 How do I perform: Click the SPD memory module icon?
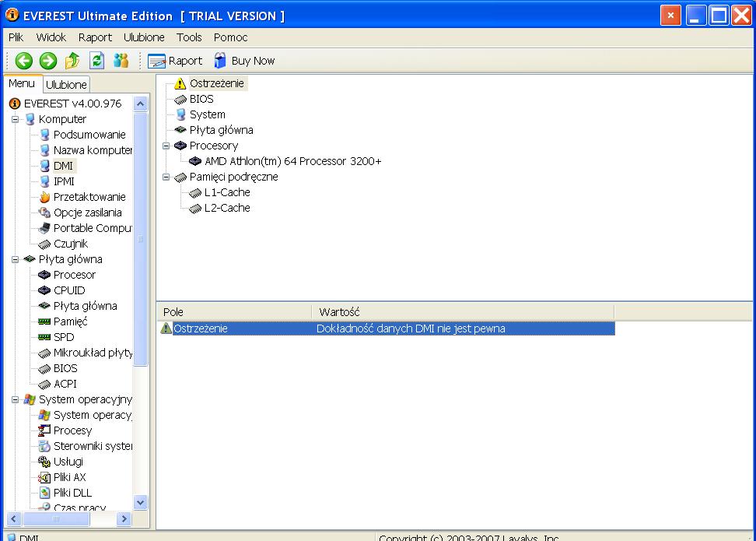click(44, 337)
